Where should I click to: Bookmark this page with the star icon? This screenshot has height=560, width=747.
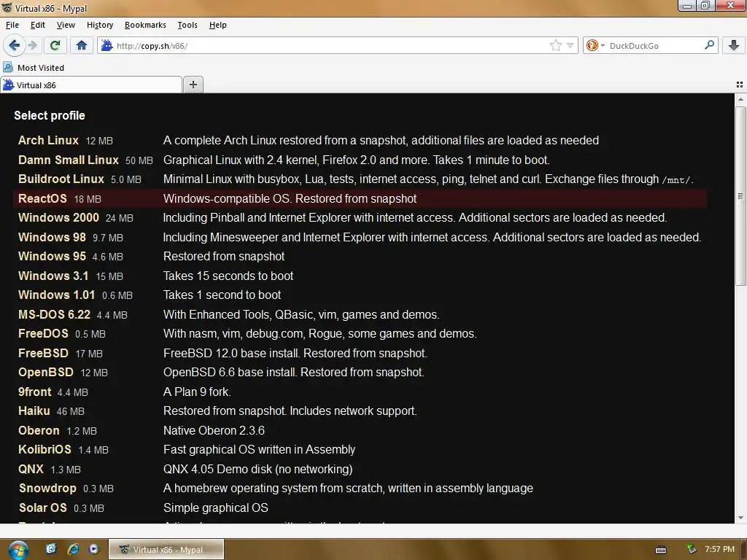pos(555,46)
